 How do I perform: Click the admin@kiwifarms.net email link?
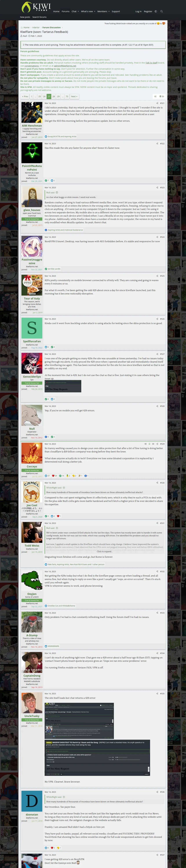[x=65, y=66]
